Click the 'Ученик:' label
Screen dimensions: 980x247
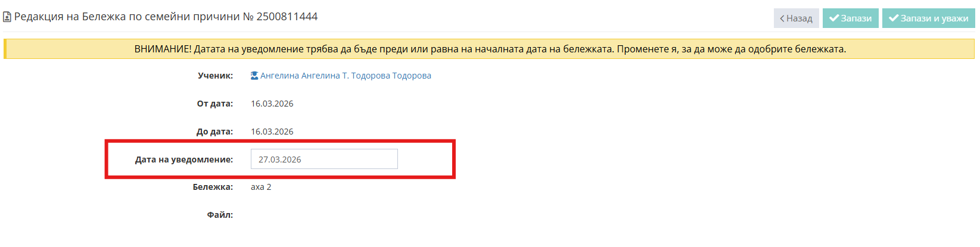(x=216, y=76)
